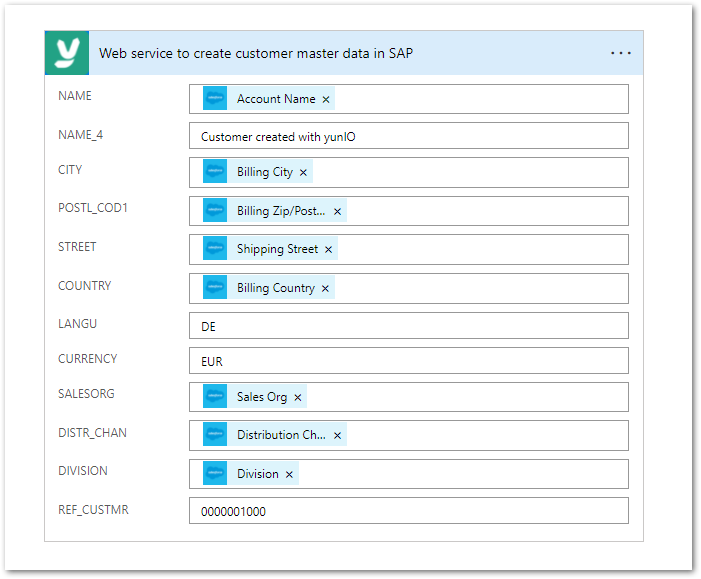Remove the Account Name token
Image resolution: width=701 pixels, height=579 pixels.
pyautogui.click(x=326, y=99)
